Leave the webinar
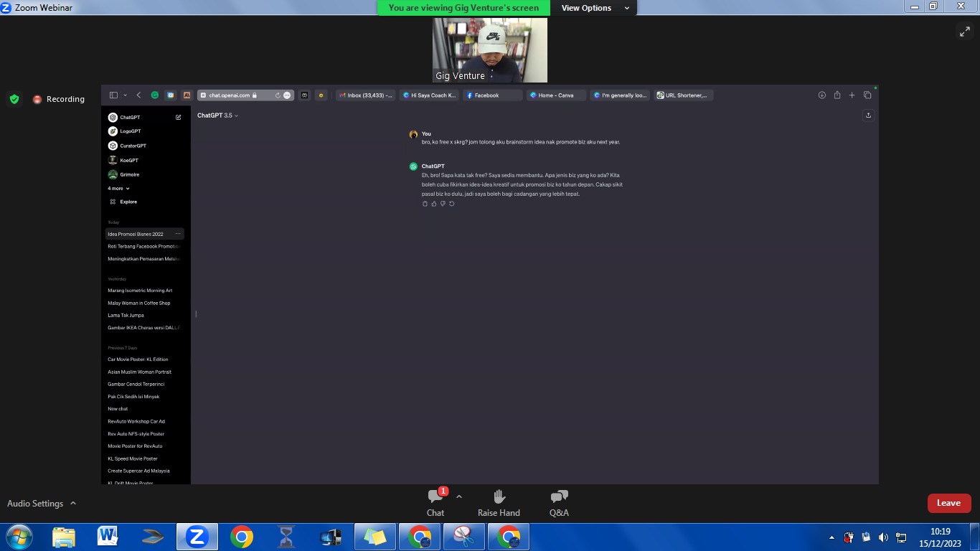Image resolution: width=980 pixels, height=551 pixels. [x=948, y=503]
